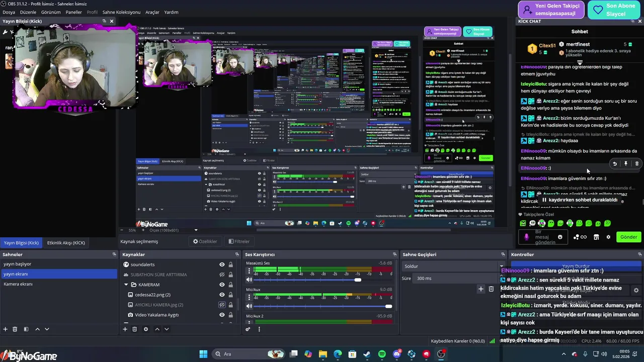Open Sahne Koleksiyonu menu
The height and width of the screenshot is (362, 644).
click(121, 12)
